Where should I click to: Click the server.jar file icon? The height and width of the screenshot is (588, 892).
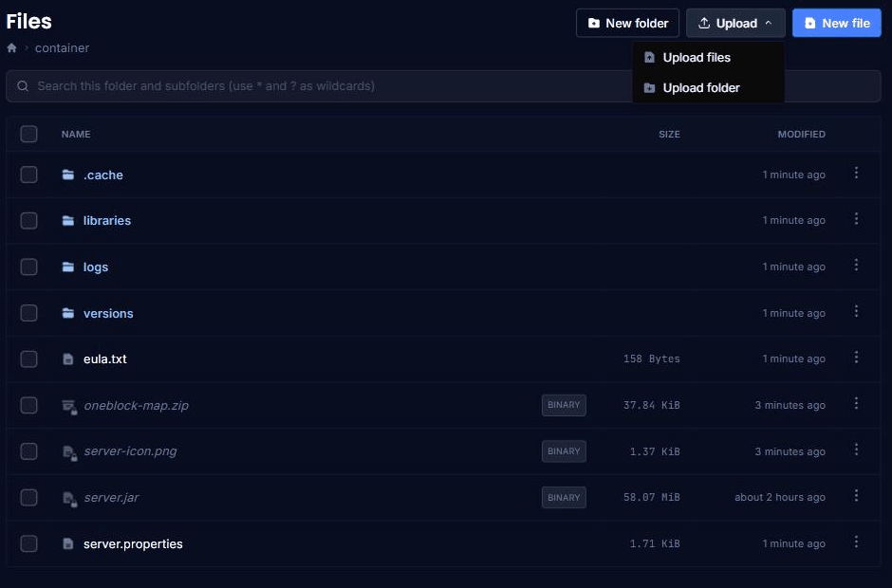pyautogui.click(x=69, y=499)
